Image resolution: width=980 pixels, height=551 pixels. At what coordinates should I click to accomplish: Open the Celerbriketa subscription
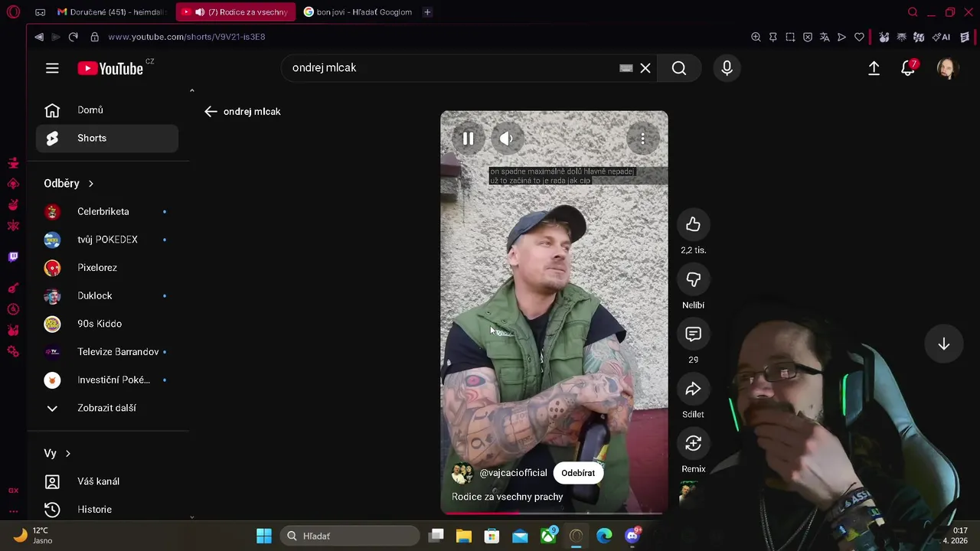[x=107, y=212]
